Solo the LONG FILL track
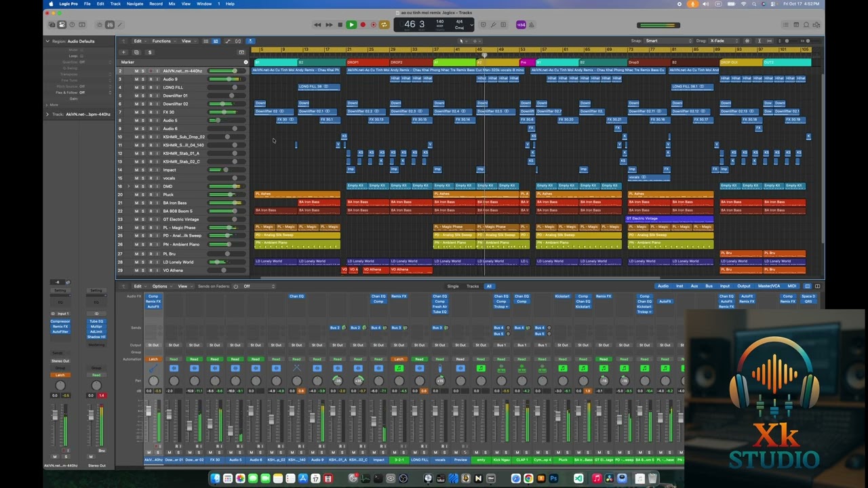 coord(143,87)
